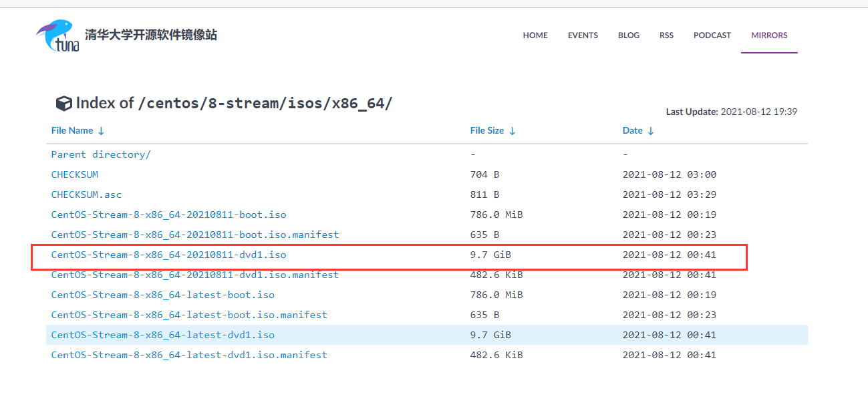Sort the listing by Date
The height and width of the screenshot is (409, 868).
tap(638, 131)
